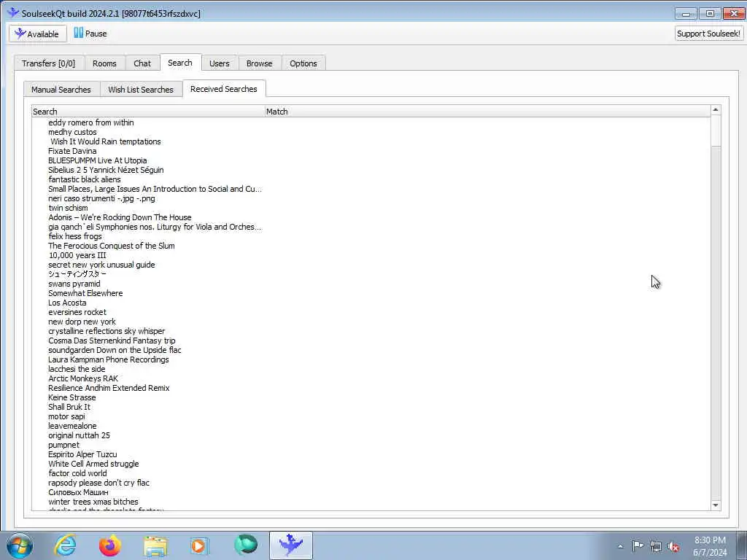Click the scrollbar up arrow
Image resolution: width=747 pixels, height=560 pixels.
[716, 110]
